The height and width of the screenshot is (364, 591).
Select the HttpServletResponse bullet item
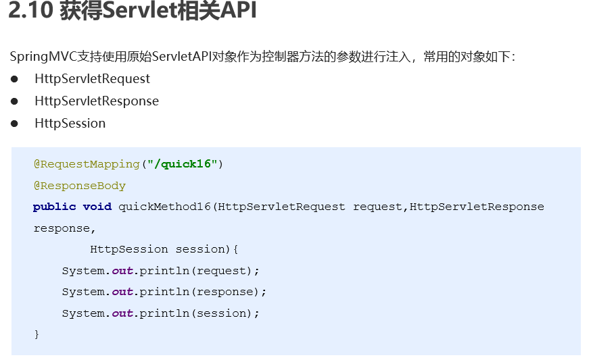pyautogui.click(x=97, y=101)
